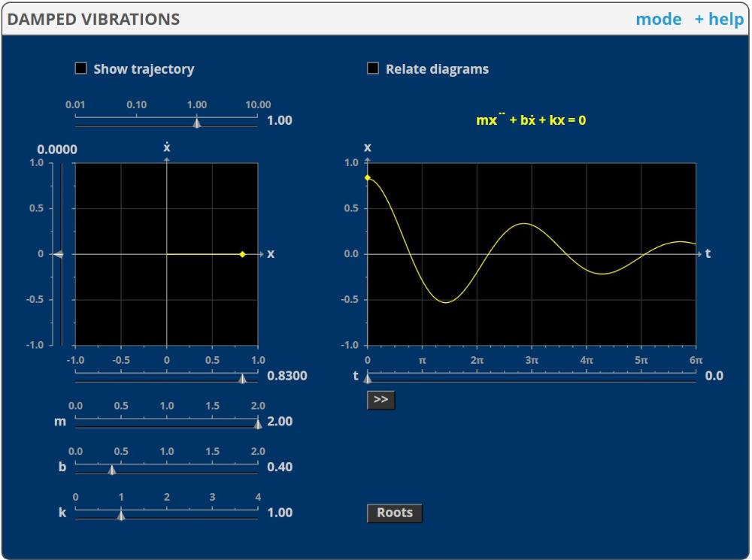Click the 3 tick label of k slider
The width and height of the screenshot is (752, 560).
tap(213, 497)
